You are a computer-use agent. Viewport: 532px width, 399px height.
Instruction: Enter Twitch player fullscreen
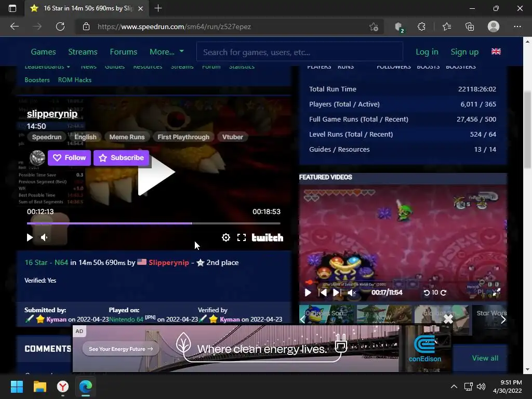click(x=242, y=237)
